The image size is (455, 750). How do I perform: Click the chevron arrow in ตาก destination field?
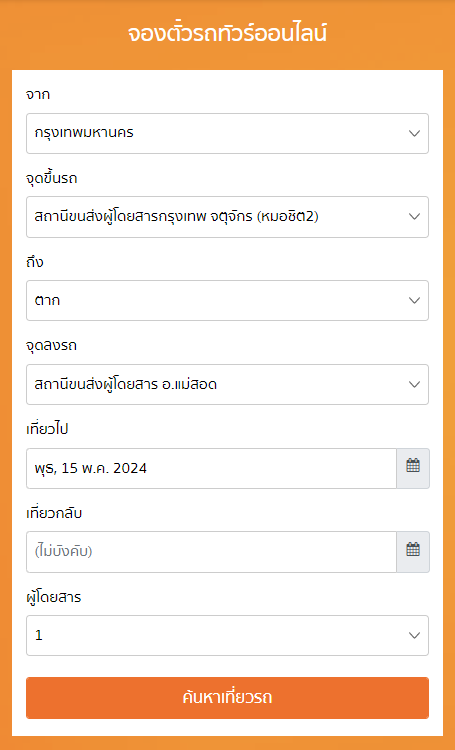(x=414, y=300)
